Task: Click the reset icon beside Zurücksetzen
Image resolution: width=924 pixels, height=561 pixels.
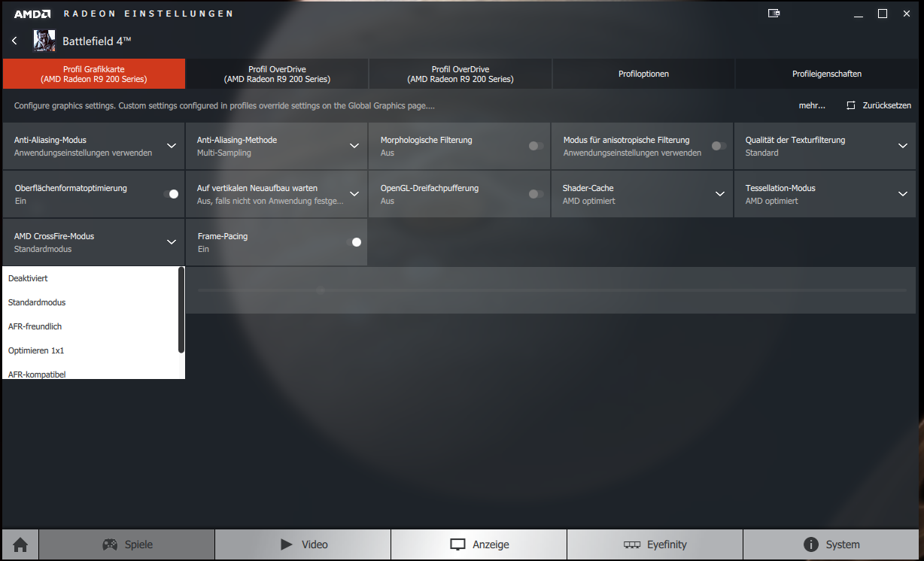Action: coord(851,106)
